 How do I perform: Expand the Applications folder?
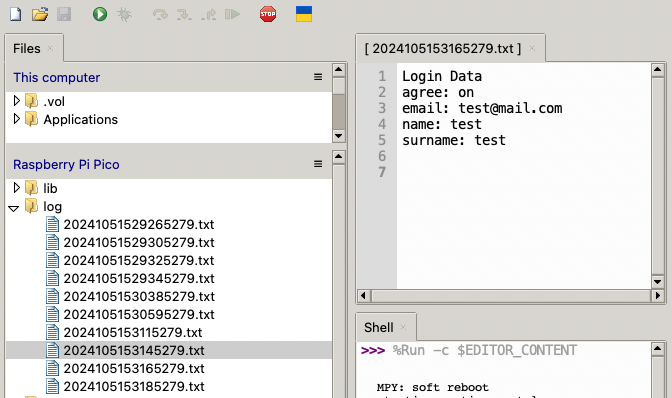[16, 119]
